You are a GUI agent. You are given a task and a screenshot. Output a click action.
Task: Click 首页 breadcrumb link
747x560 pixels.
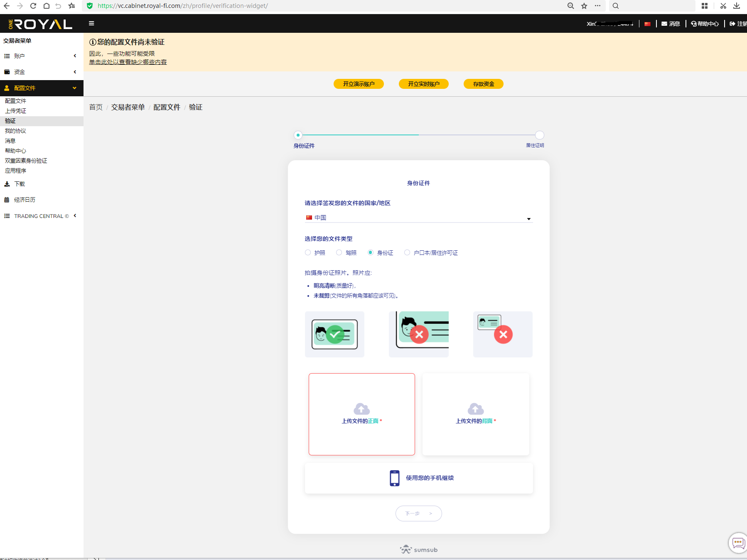[96, 107]
